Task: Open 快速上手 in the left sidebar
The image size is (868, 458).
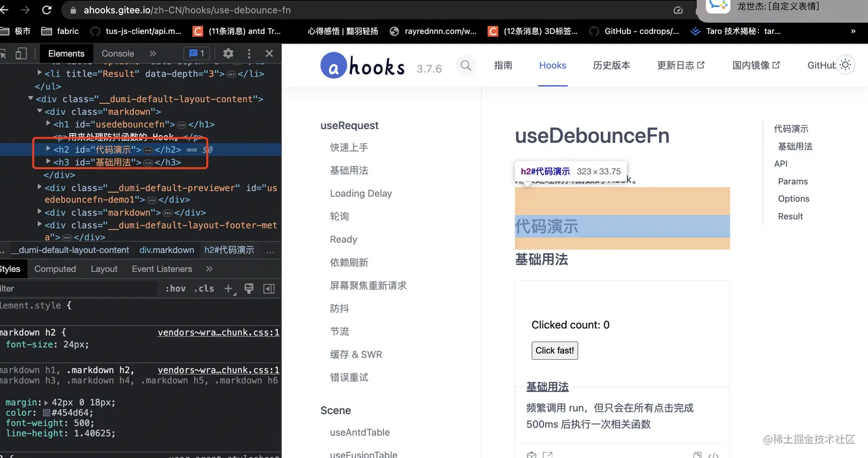Action: (x=349, y=148)
